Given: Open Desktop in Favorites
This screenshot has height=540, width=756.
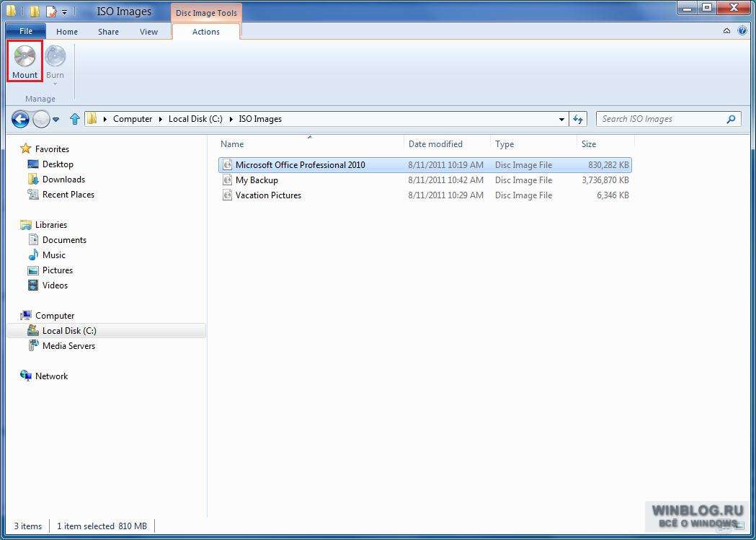Looking at the screenshot, I should pyautogui.click(x=58, y=164).
